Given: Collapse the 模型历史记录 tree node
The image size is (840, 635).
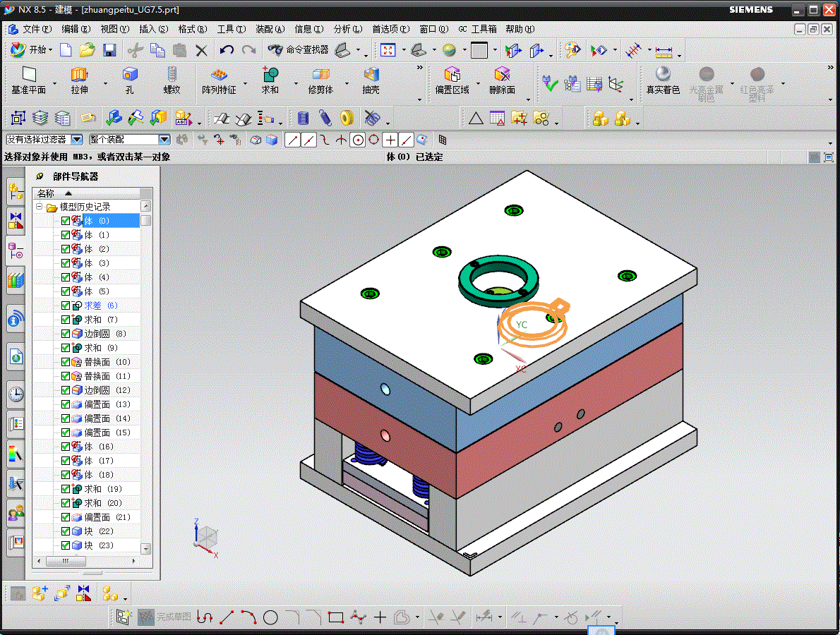Looking at the screenshot, I should [40, 207].
